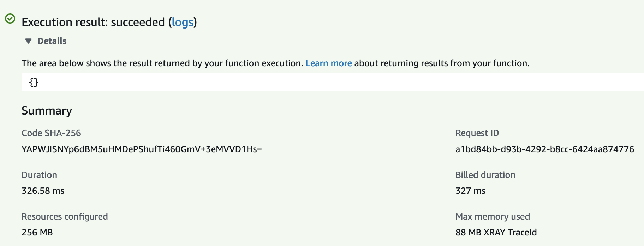This screenshot has height=246, width=644.
Task: Click the green success checkmark icon
Action: tap(10, 18)
